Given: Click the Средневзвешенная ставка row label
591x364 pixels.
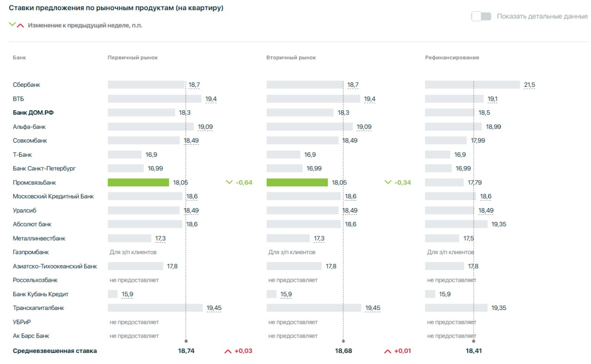Looking at the screenshot, I should tap(55, 351).
